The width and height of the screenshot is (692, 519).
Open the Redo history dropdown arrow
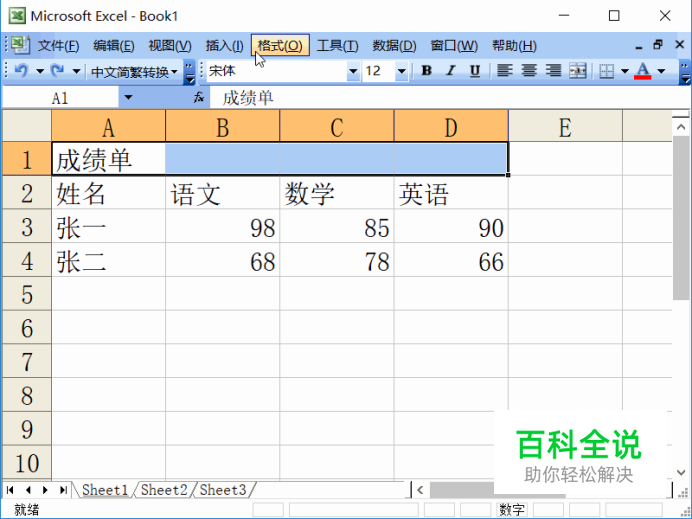[x=76, y=71]
